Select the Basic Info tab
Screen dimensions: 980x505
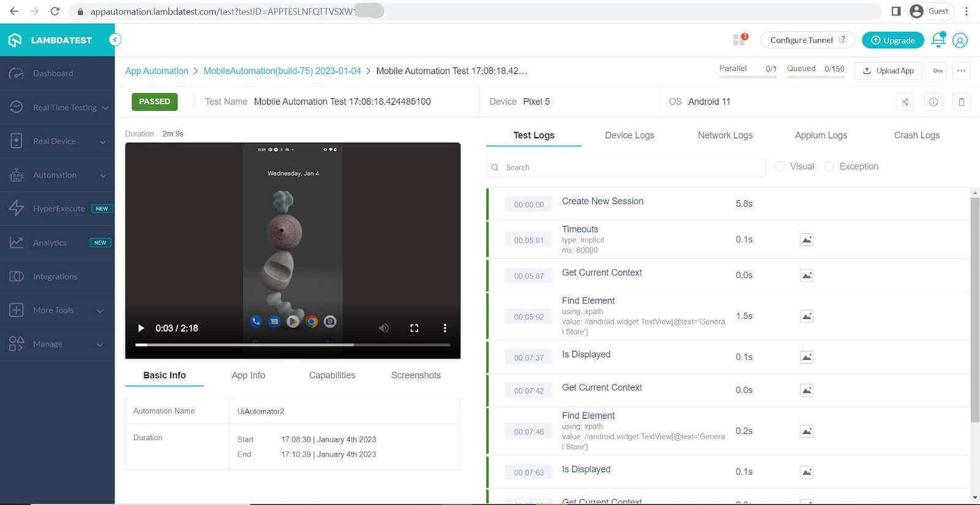click(164, 375)
